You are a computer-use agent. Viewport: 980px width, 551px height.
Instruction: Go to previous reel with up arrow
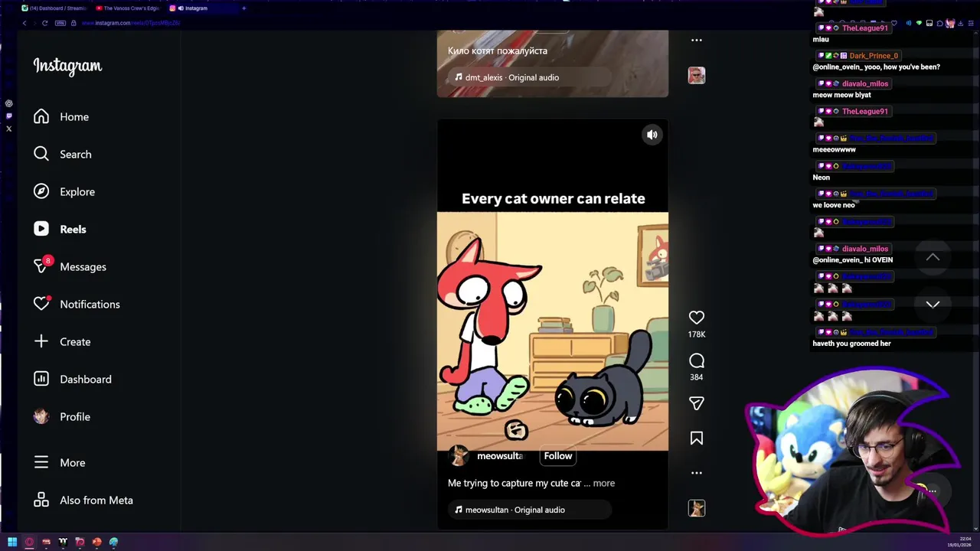933,257
